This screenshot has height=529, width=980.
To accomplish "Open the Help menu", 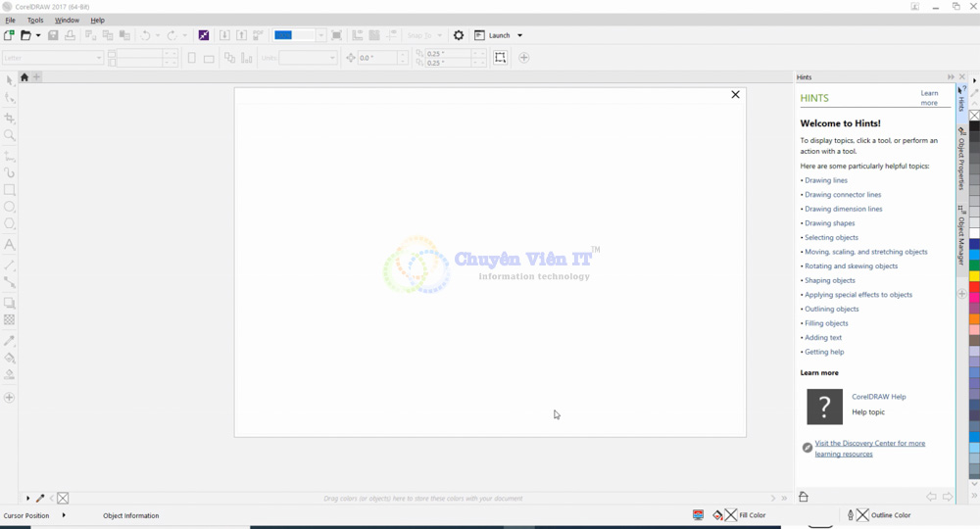I will click(97, 20).
